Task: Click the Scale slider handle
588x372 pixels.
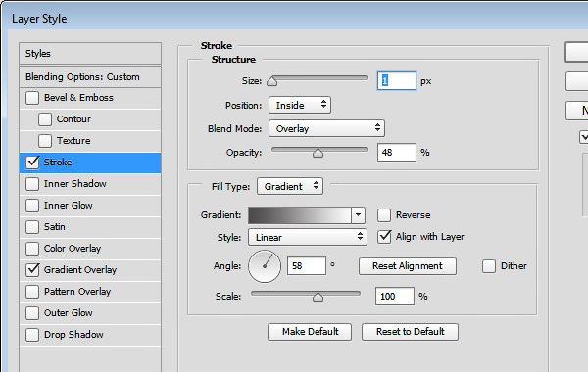Action: click(318, 297)
